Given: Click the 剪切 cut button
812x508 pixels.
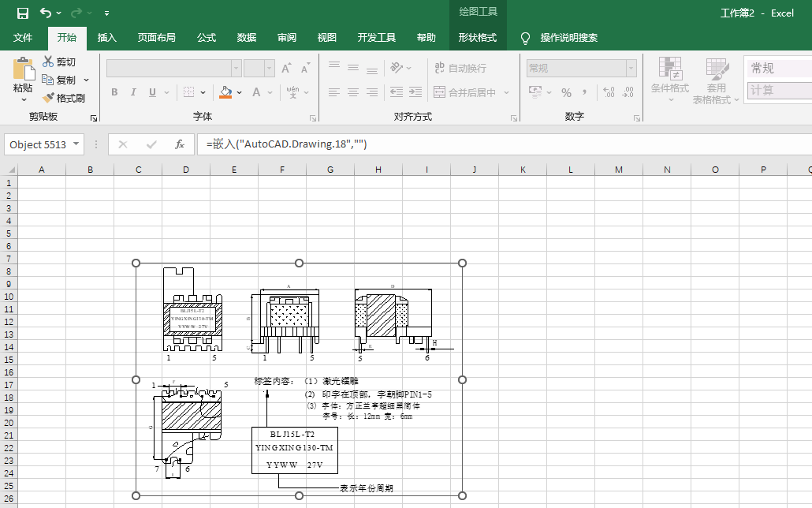Looking at the screenshot, I should click(59, 62).
